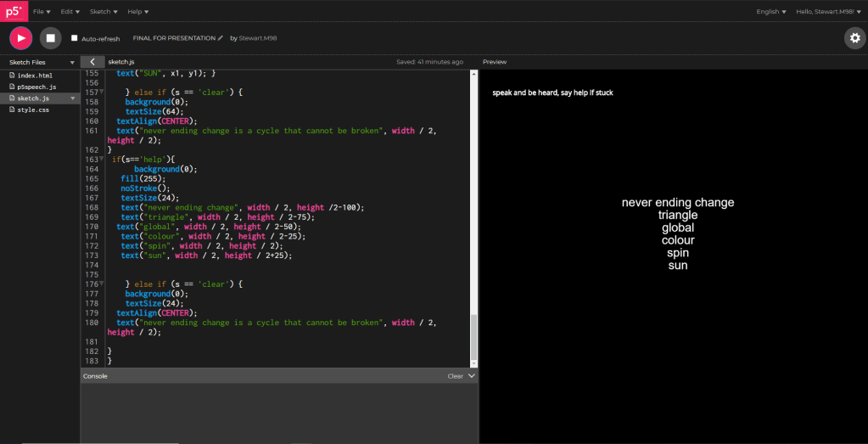This screenshot has height=444, width=868.
Task: Open the Help menu
Action: (x=137, y=12)
